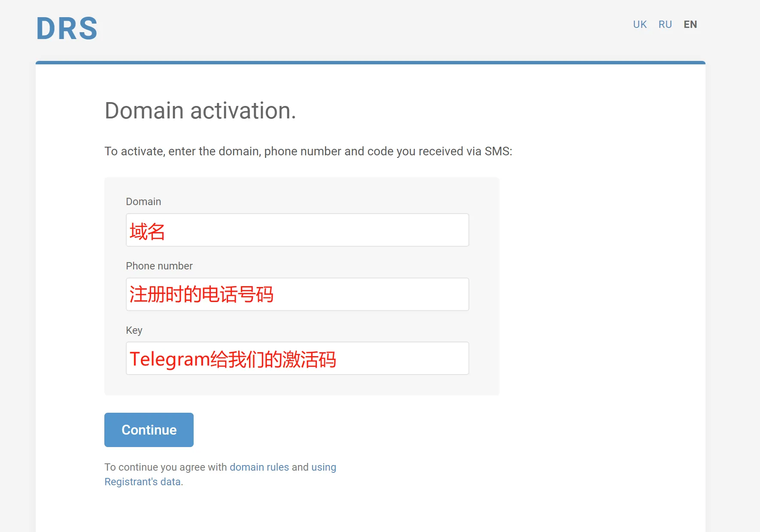Viewport: 760px width, 532px height.
Task: Select the red 域名 placeholder text
Action: point(147,230)
